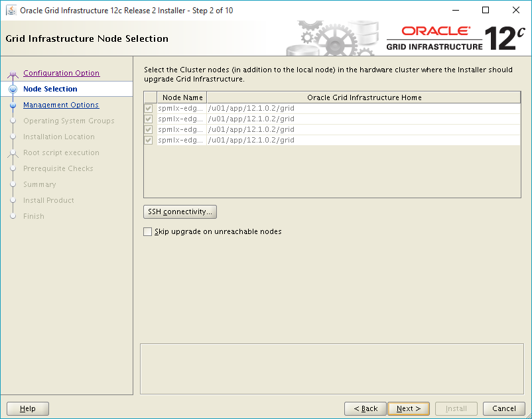Open the installer Help
This screenshot has height=419, width=532.
pyautogui.click(x=28, y=408)
